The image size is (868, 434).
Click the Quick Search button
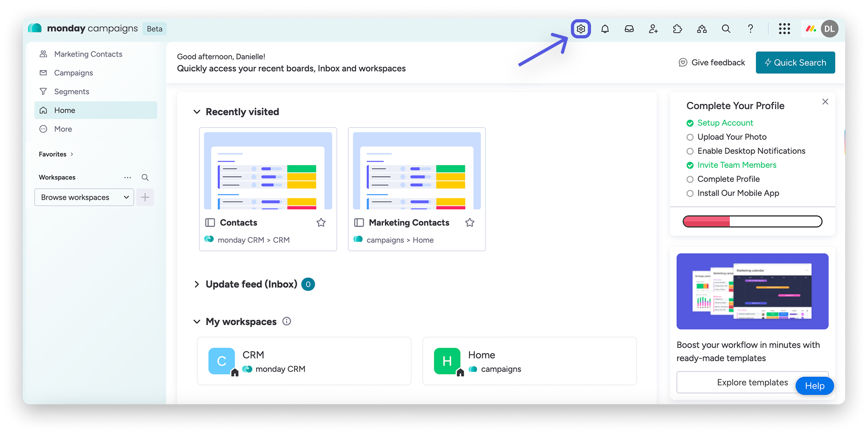(x=795, y=63)
